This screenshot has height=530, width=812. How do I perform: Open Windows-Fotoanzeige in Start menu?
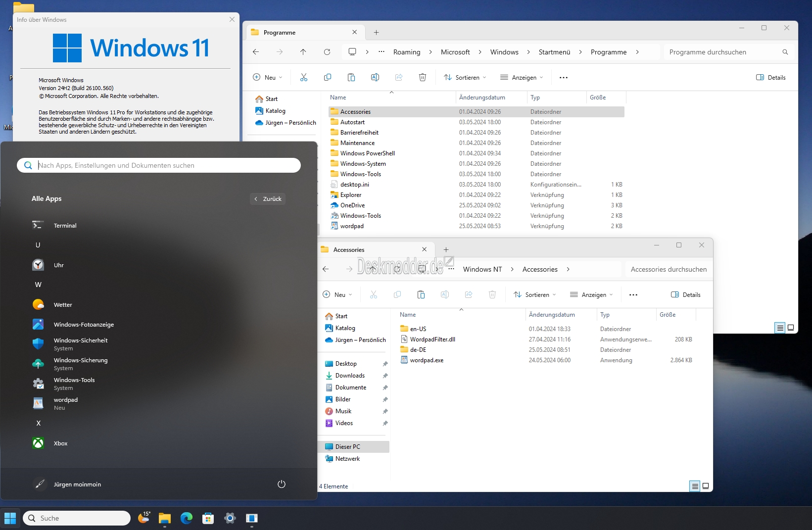tap(158, 324)
